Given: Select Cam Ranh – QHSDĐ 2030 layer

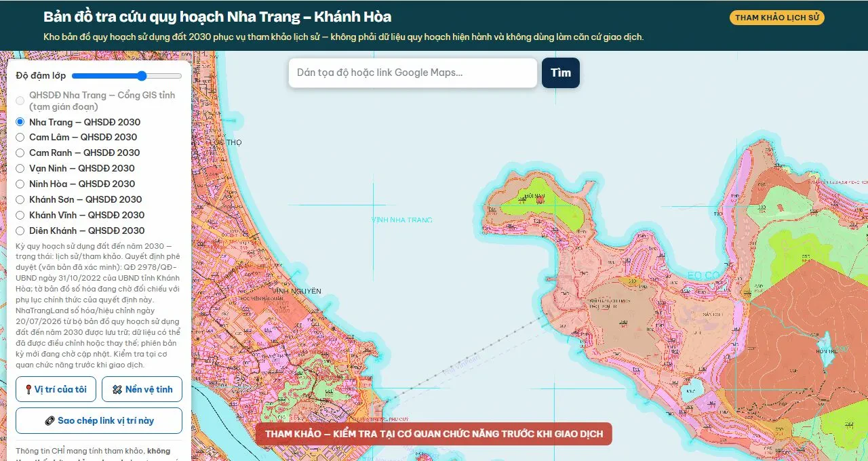Looking at the screenshot, I should coord(20,153).
